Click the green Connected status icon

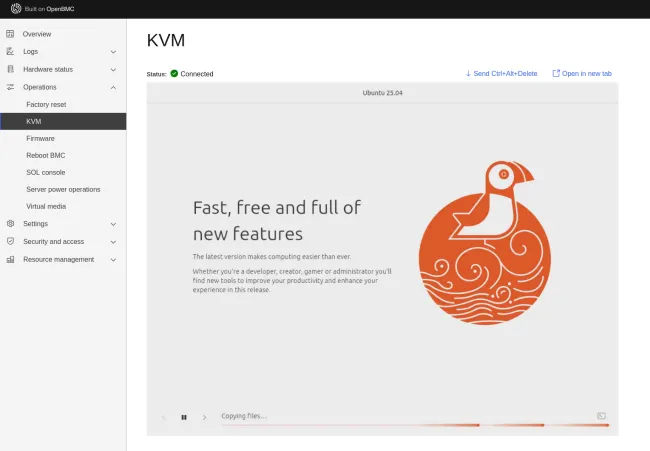pyautogui.click(x=174, y=73)
